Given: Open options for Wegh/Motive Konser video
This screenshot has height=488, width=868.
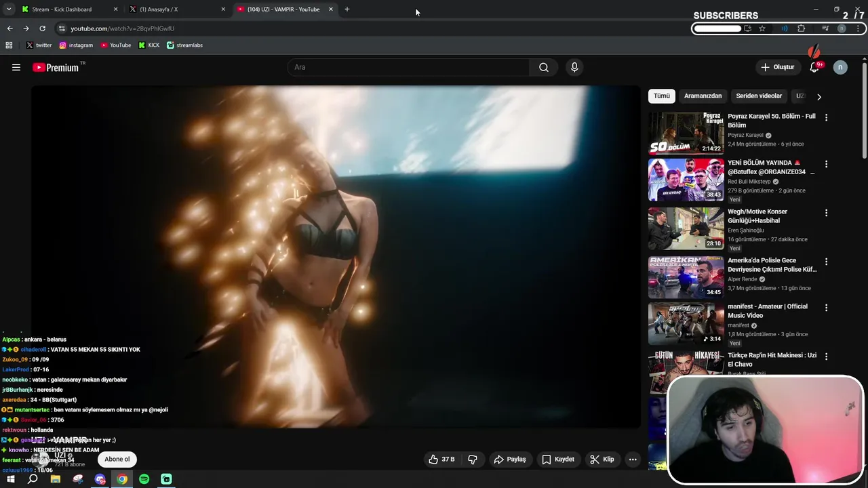Looking at the screenshot, I should [826, 213].
